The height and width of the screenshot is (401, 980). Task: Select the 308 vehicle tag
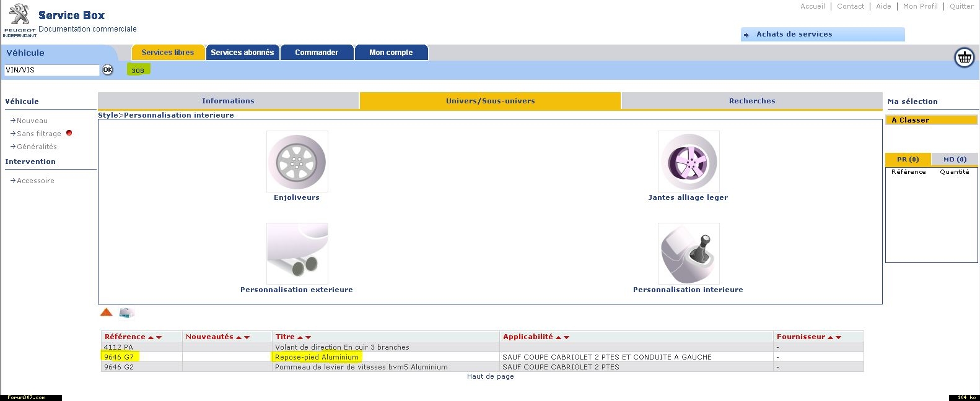click(x=138, y=71)
